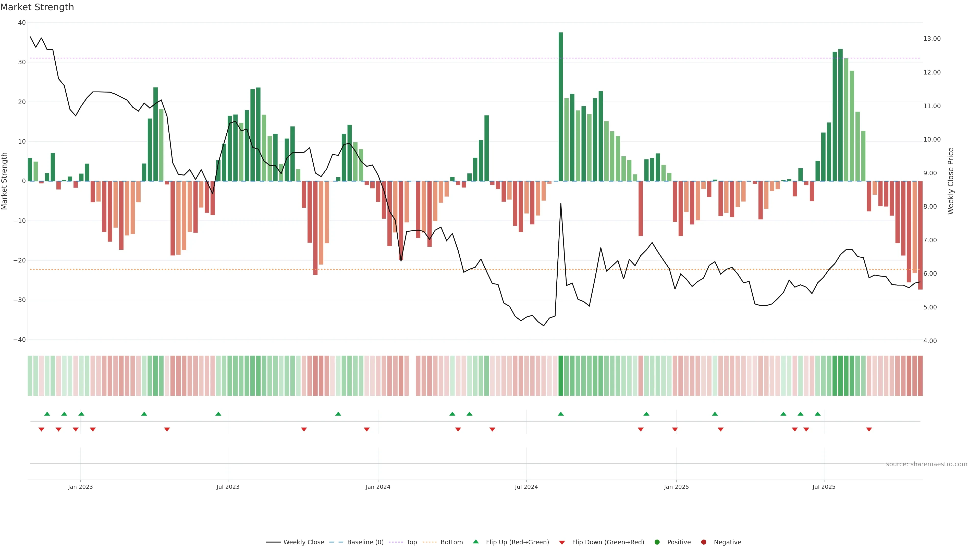Click the Jul 2025 x-axis label
Screen dimensions: 980x551
[824, 487]
